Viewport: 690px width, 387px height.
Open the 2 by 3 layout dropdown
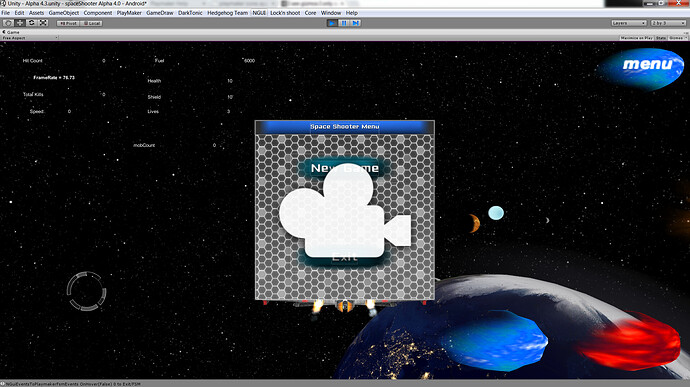(x=668, y=23)
